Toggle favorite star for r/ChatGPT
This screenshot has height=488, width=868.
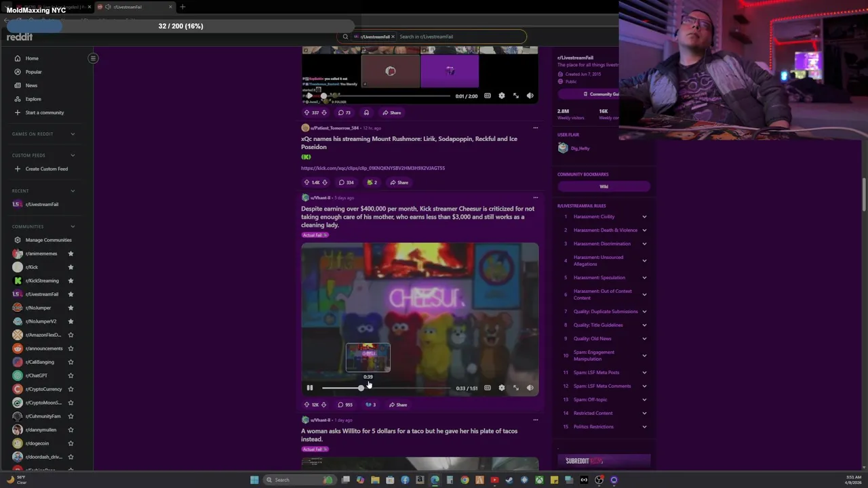click(x=71, y=375)
